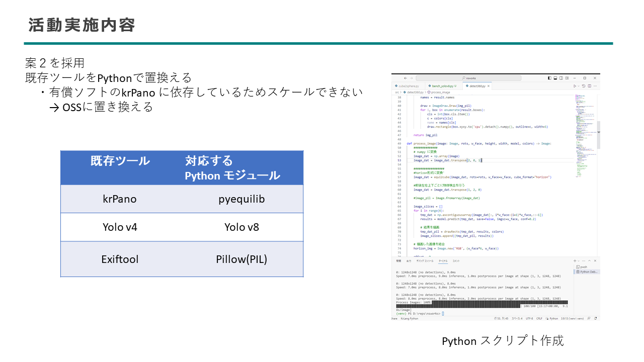Toggle the secondary side bar layout icon
Image resolution: width=644 pixels, height=362 pixels.
(561, 78)
